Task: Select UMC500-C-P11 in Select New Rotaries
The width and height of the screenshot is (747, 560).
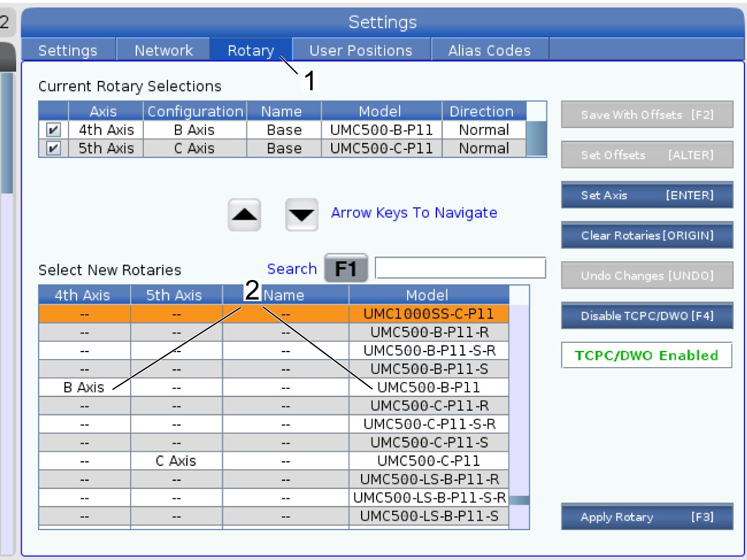Action: tap(429, 461)
